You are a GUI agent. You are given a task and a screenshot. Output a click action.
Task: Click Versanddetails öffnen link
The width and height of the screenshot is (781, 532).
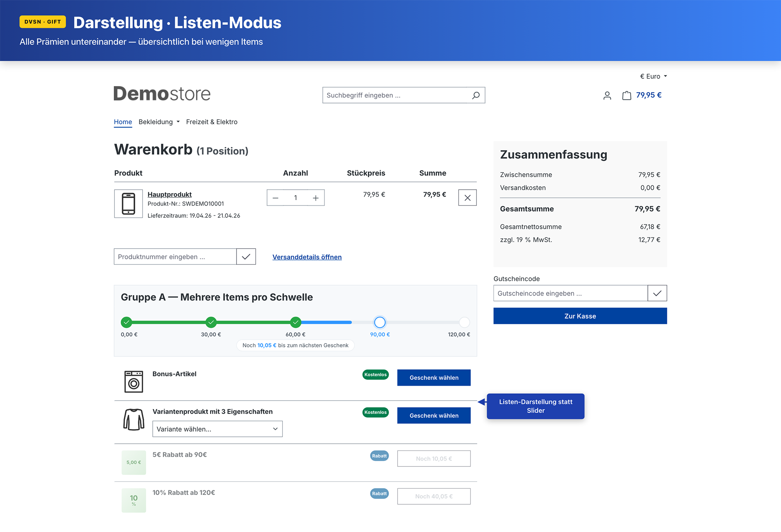(307, 257)
